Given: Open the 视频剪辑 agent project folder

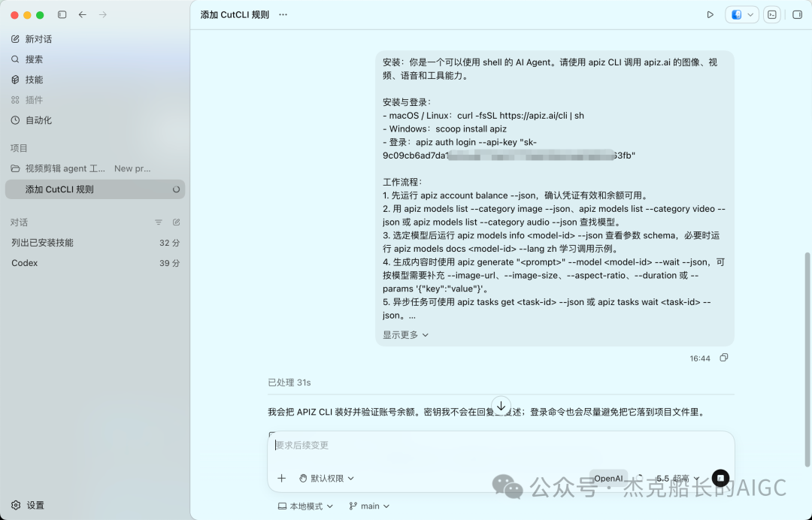Looking at the screenshot, I should click(58, 168).
